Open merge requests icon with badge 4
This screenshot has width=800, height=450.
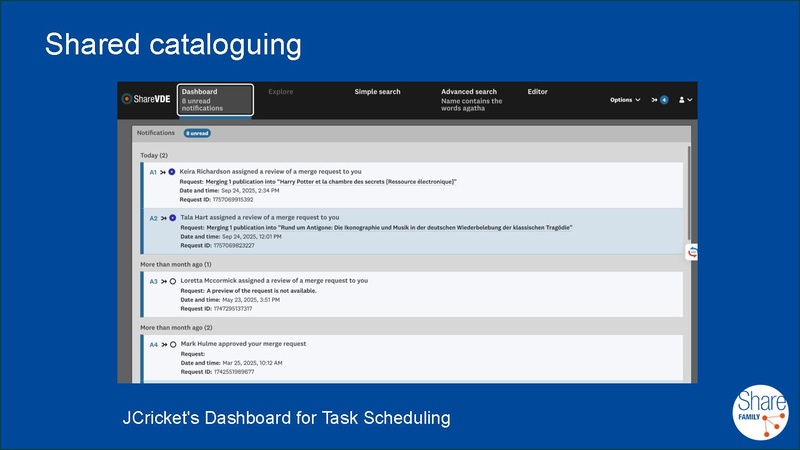(x=659, y=100)
